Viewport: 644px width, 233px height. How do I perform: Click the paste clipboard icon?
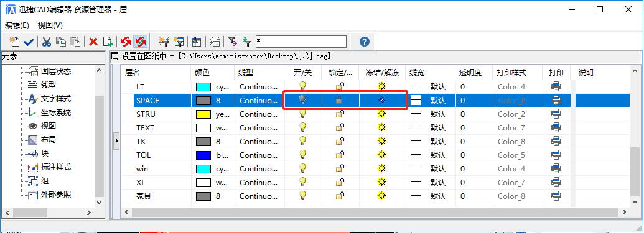click(75, 42)
